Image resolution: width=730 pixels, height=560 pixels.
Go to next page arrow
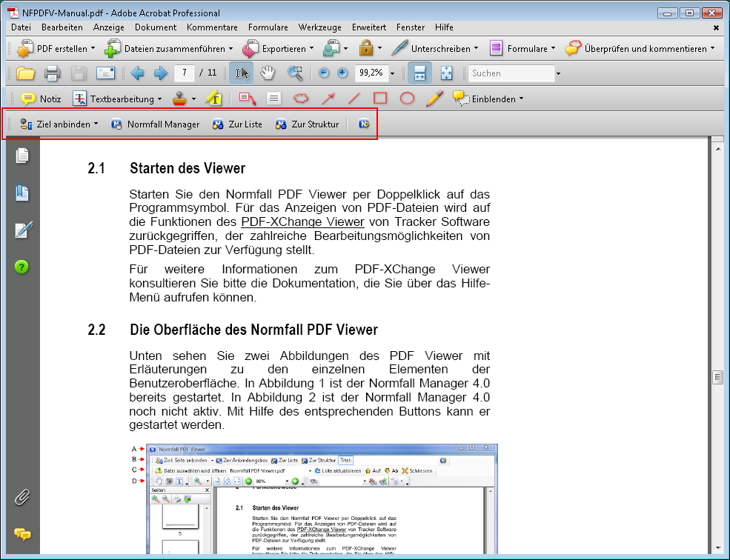coord(161,73)
